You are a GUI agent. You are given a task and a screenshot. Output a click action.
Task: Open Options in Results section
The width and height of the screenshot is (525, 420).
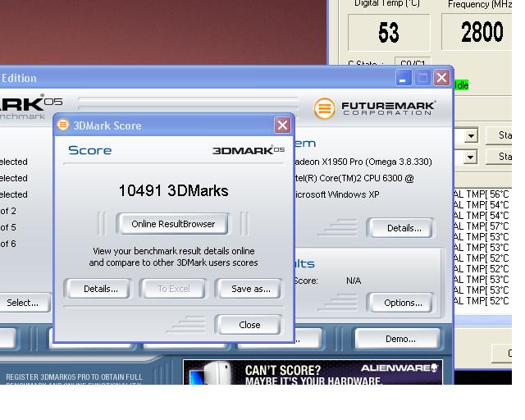400,303
